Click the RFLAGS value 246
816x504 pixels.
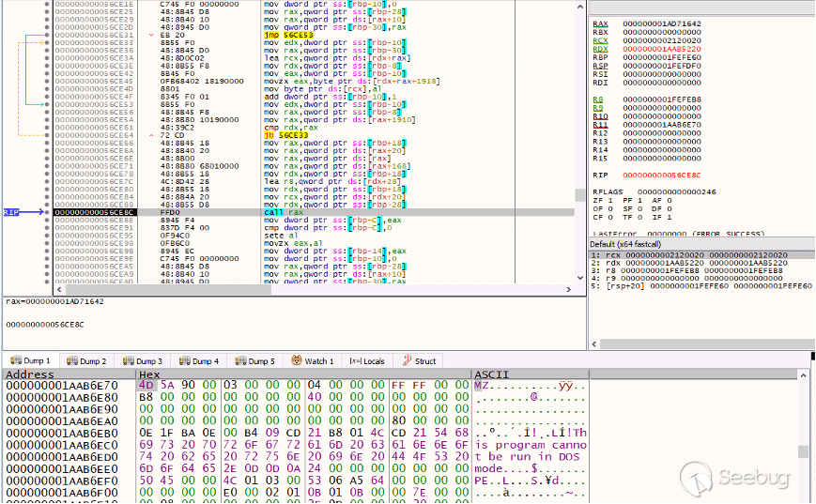click(x=676, y=191)
